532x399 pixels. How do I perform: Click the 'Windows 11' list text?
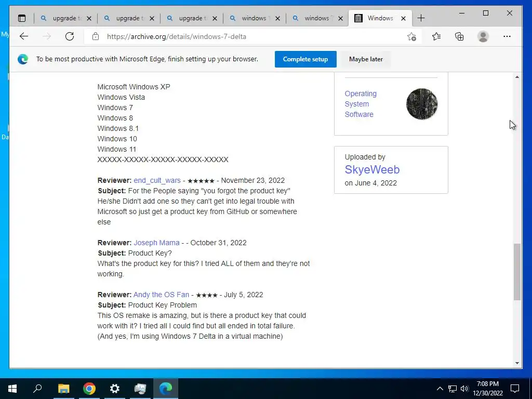[117, 149]
